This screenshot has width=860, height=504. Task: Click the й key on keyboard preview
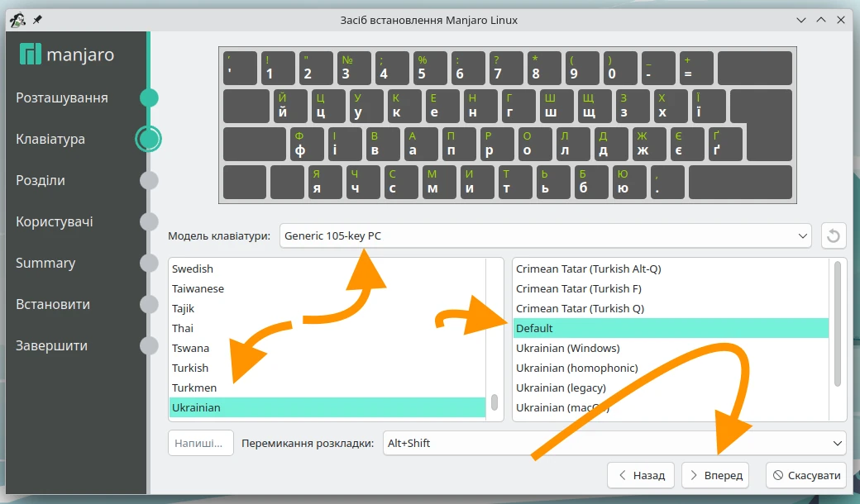point(290,107)
